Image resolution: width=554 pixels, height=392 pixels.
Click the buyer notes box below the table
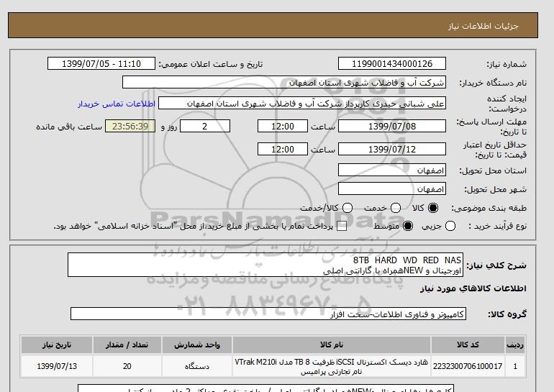point(265,388)
